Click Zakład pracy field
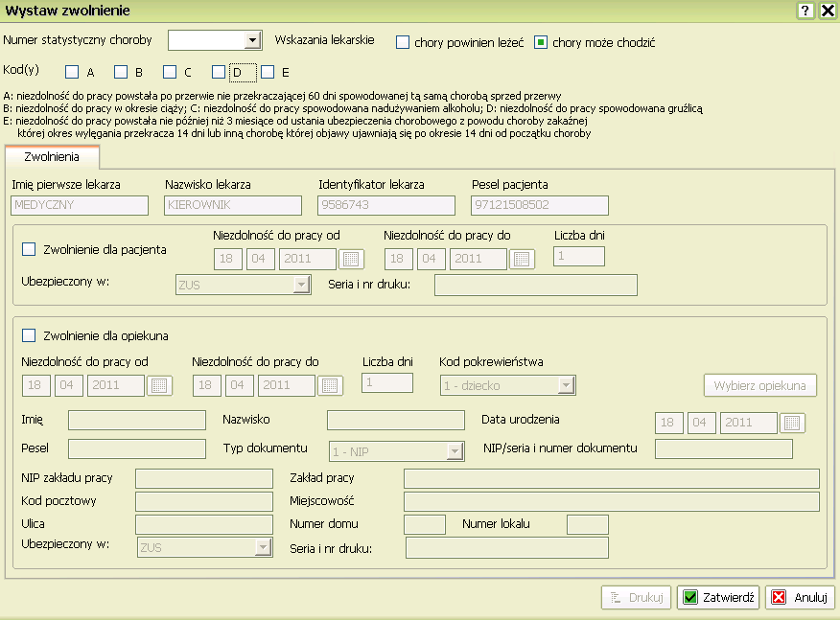Image resolution: width=840 pixels, height=620 pixels. (612, 478)
